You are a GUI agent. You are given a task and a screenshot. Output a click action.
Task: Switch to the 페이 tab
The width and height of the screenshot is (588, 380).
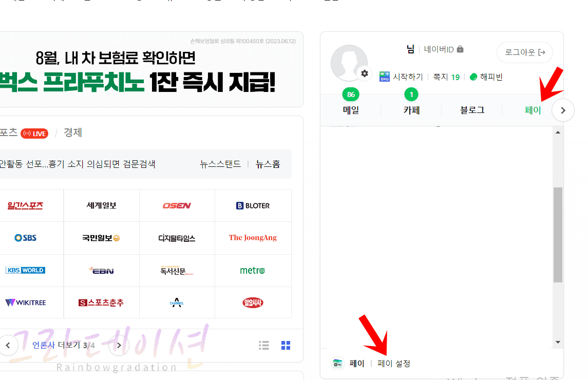coord(533,110)
